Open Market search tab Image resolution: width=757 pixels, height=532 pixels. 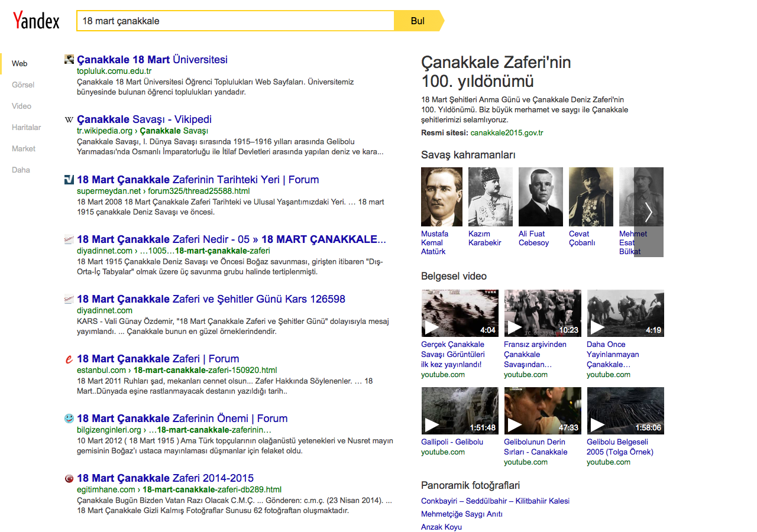pos(24,148)
